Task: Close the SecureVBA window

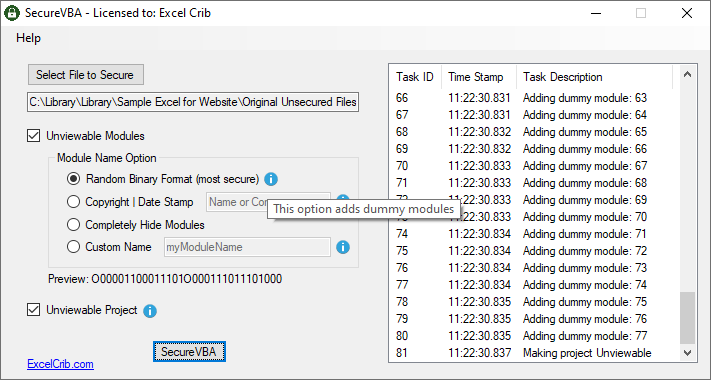Action: coord(687,13)
